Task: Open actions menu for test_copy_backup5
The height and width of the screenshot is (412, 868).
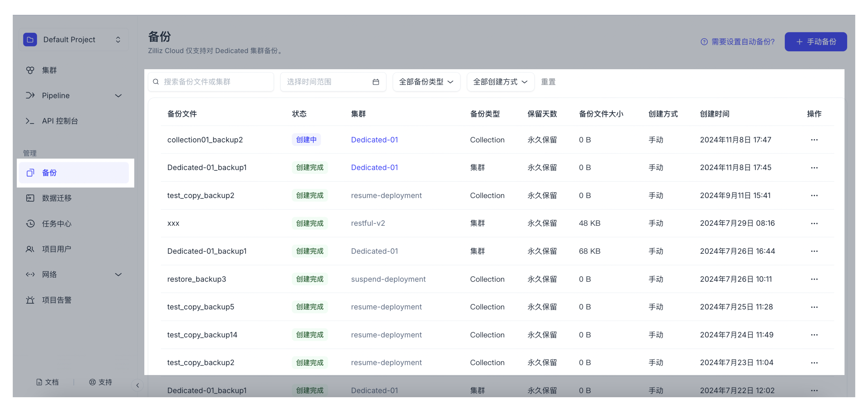Action: (x=814, y=307)
